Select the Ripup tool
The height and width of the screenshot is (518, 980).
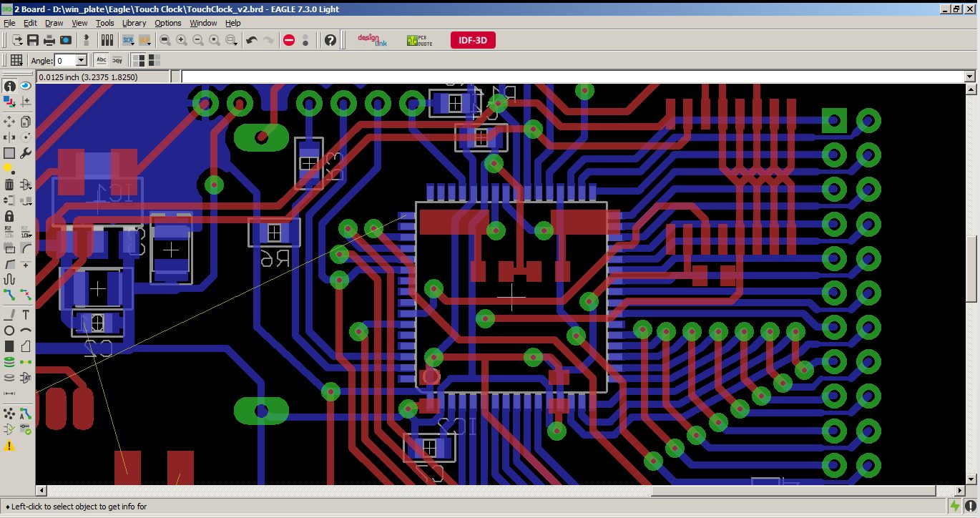pos(26,295)
